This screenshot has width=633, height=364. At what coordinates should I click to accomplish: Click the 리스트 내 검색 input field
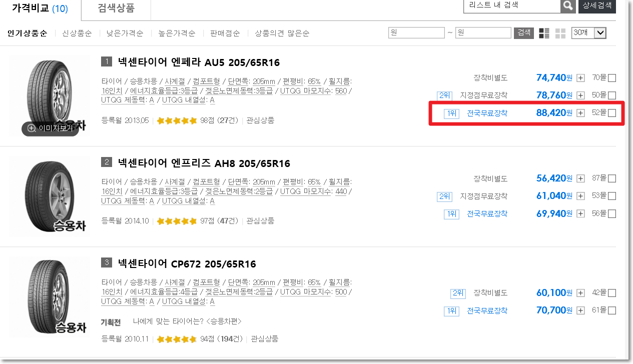pos(512,5)
